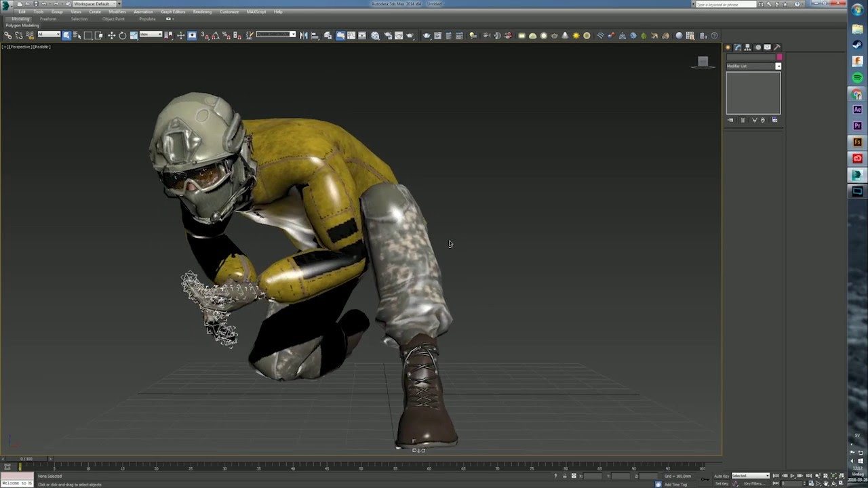Open the Hierarchy command panel tab

tap(748, 47)
